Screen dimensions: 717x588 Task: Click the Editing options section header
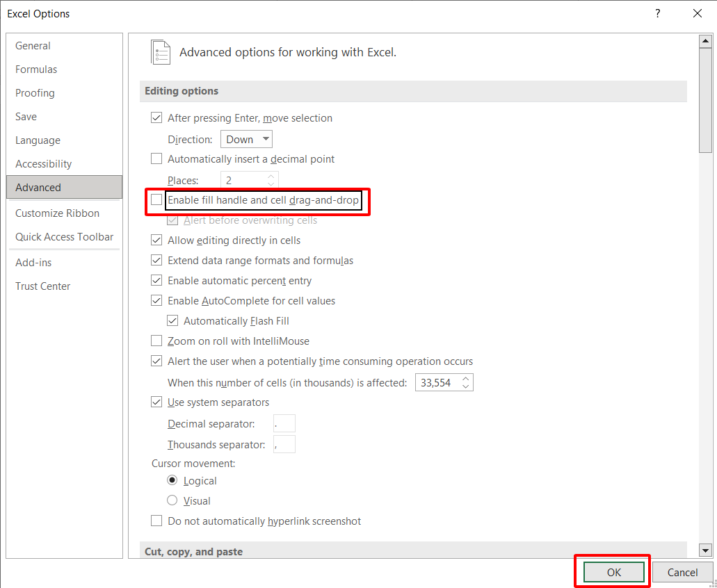413,91
